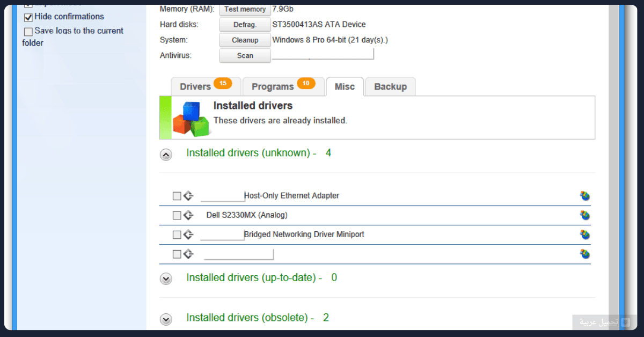Open the Backup tab
Screen dimensions: 644x337
(390, 86)
